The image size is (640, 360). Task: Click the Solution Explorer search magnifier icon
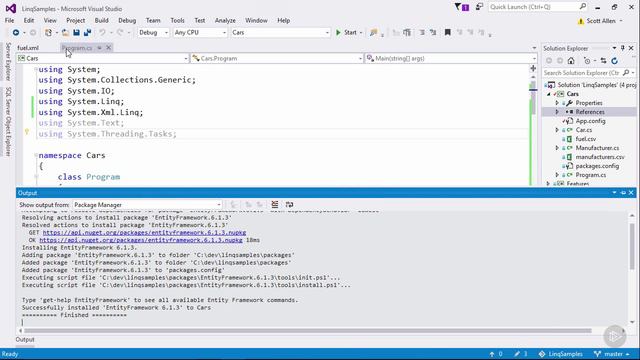click(626, 73)
